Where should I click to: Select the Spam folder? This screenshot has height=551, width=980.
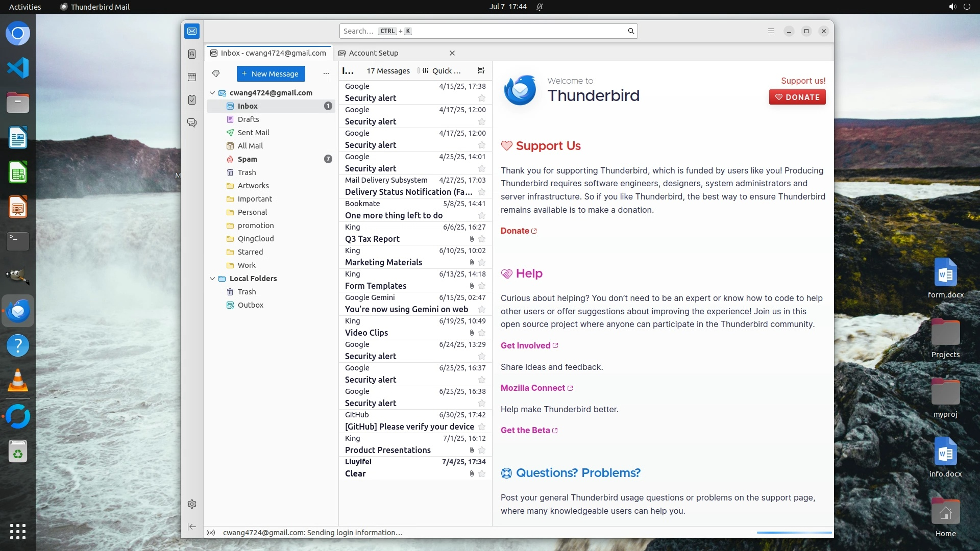[x=247, y=159]
